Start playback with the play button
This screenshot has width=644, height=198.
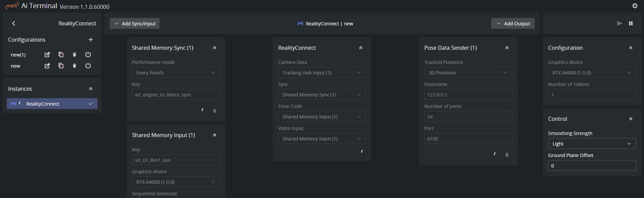pos(620,23)
